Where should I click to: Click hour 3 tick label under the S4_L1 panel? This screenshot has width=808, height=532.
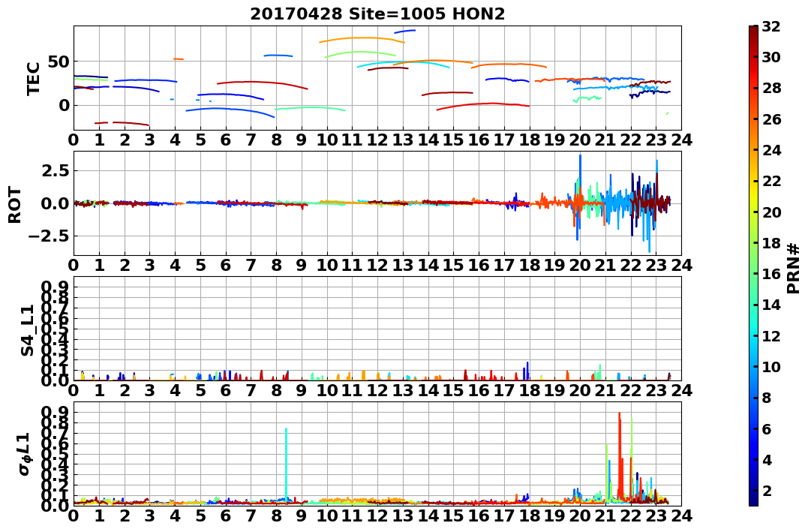tap(149, 390)
